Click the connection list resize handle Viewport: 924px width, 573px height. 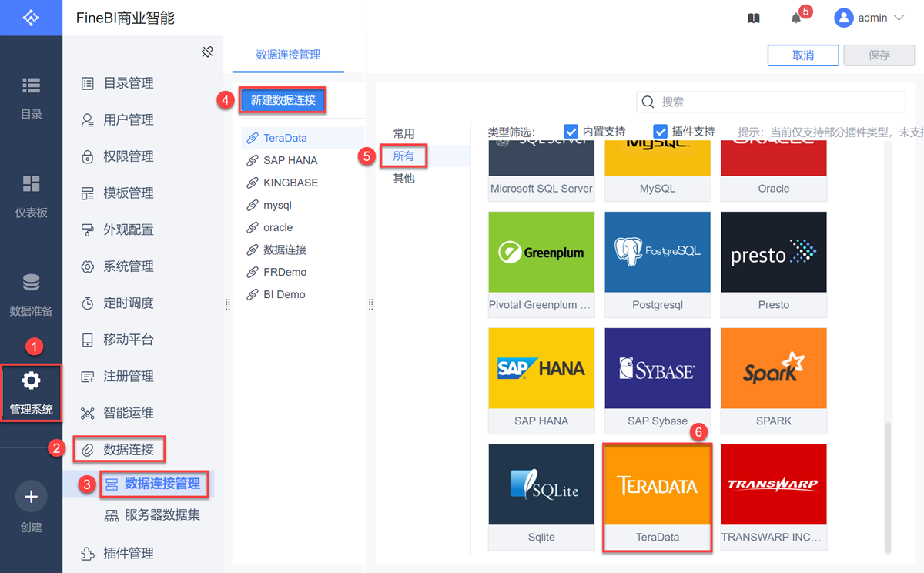(370, 305)
